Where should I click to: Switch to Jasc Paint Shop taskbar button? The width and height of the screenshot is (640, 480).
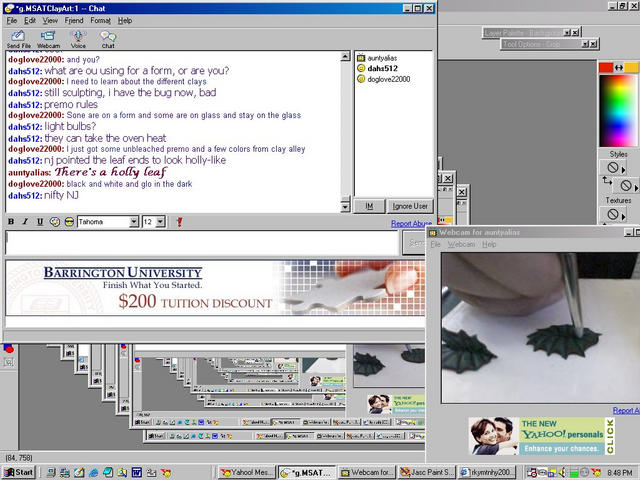pos(426,472)
